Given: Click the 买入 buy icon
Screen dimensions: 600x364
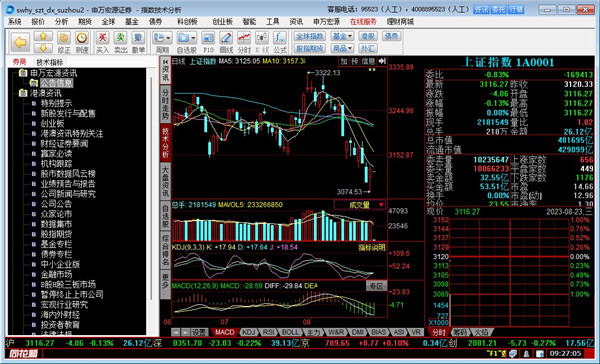Looking at the screenshot, I should pyautogui.click(x=102, y=42).
